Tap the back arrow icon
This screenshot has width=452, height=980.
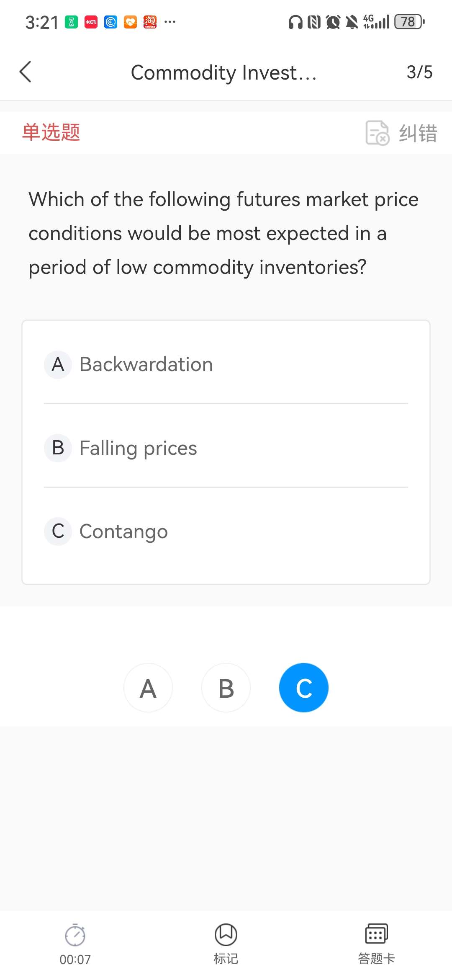click(x=26, y=72)
